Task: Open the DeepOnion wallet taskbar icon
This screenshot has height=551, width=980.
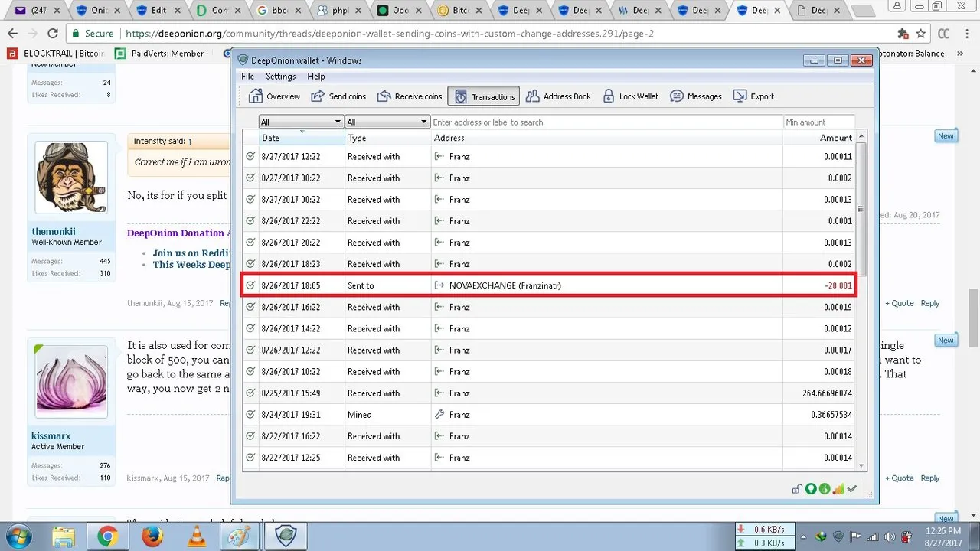Action: [x=286, y=536]
